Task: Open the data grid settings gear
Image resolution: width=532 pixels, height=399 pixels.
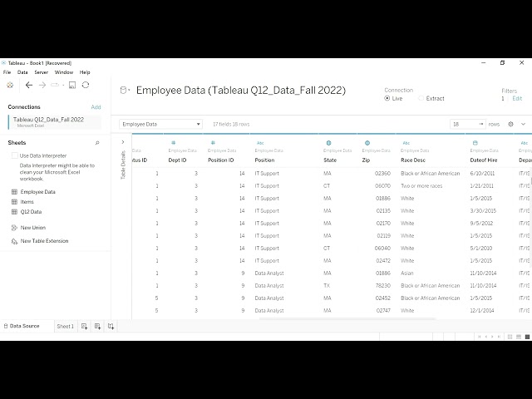Action: point(510,124)
